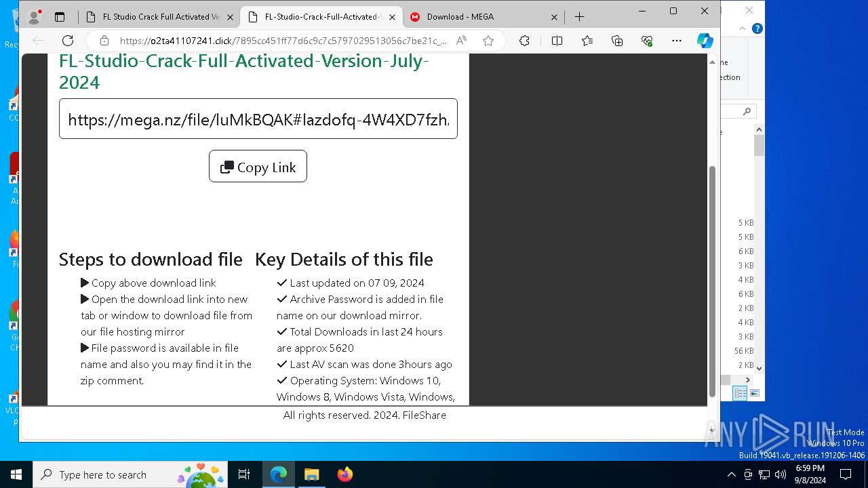Screen dimensions: 868x488
Task: Click the Copy Link button
Action: pos(258,167)
